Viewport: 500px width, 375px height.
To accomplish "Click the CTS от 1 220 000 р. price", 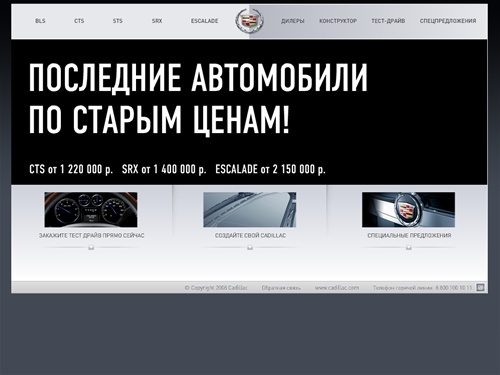I will [x=71, y=169].
